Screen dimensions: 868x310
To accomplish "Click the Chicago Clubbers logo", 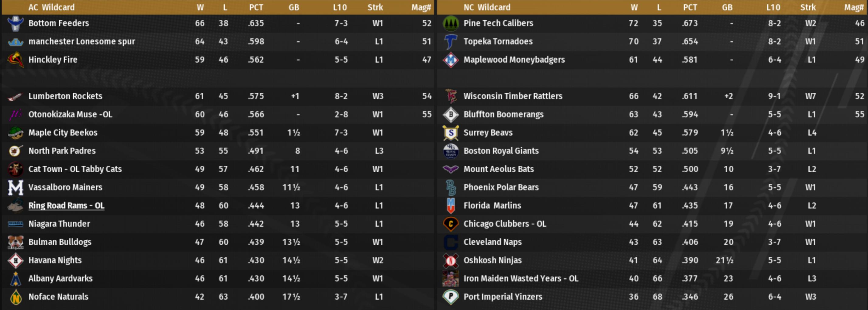I will [x=451, y=224].
